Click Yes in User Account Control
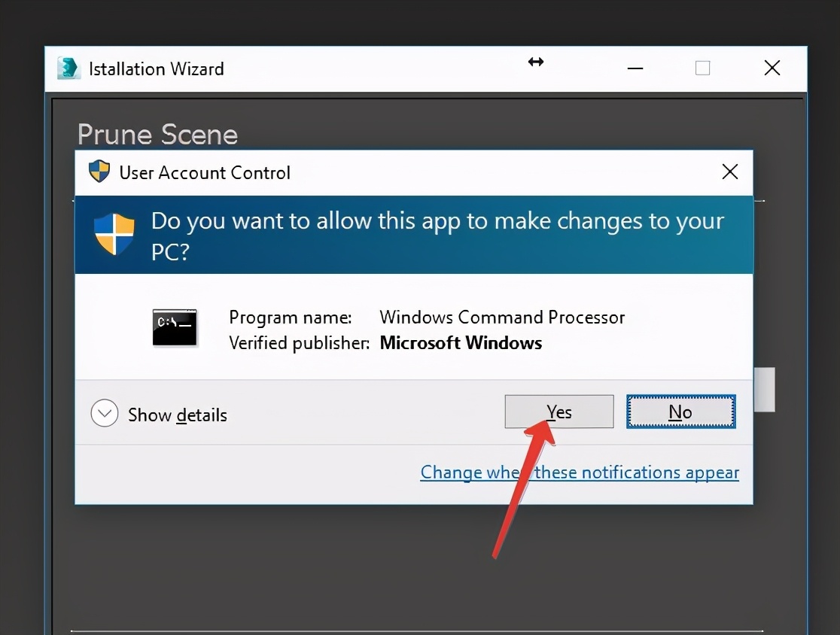Screen dimensions: 840x635 coord(558,412)
